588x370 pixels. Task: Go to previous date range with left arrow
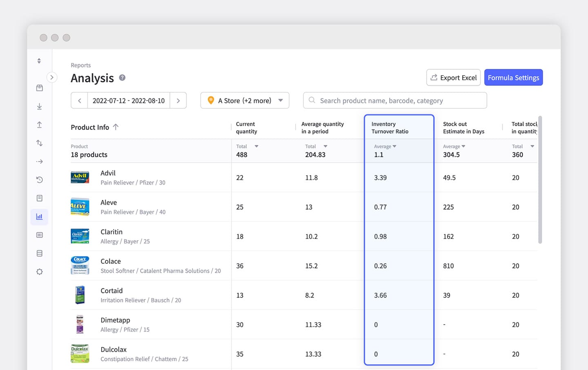[79, 100]
